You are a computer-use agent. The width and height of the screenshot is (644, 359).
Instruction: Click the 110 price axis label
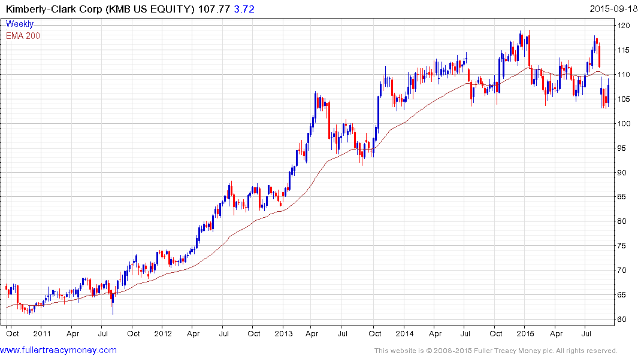(x=624, y=75)
